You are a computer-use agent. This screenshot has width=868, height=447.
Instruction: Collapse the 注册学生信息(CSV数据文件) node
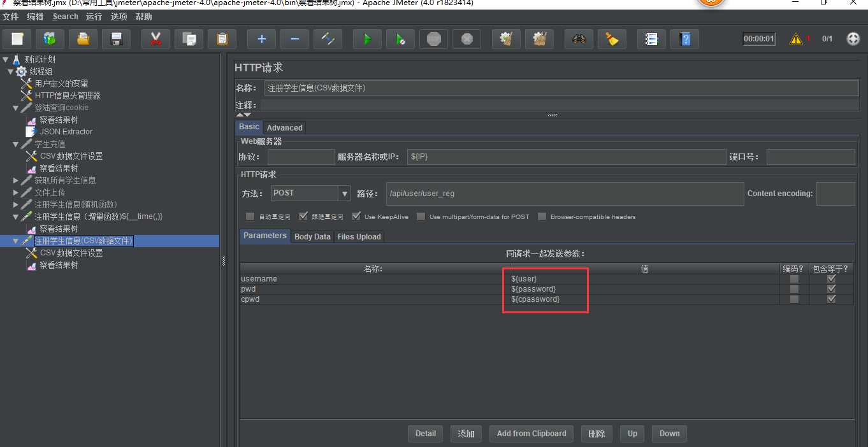[x=16, y=241]
